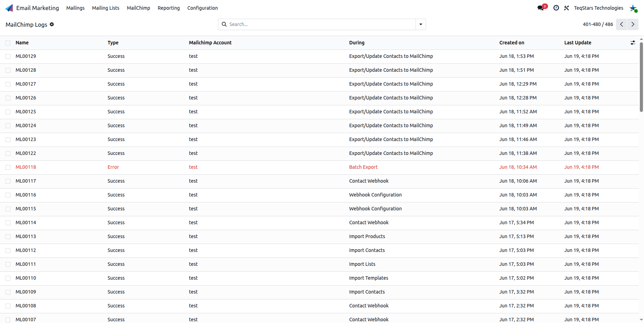Click Contact Webhook in ML00114 row
644x323 pixels.
pos(369,222)
